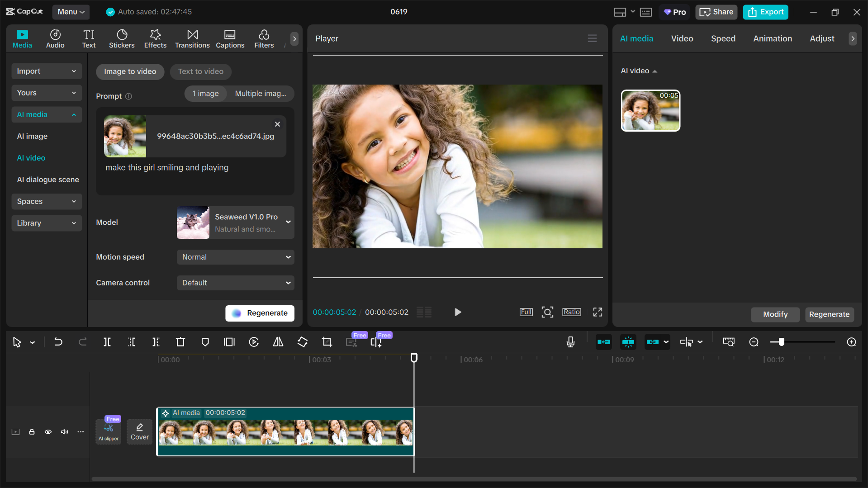Click the Export button
This screenshot has width=868, height=488.
[765, 12]
